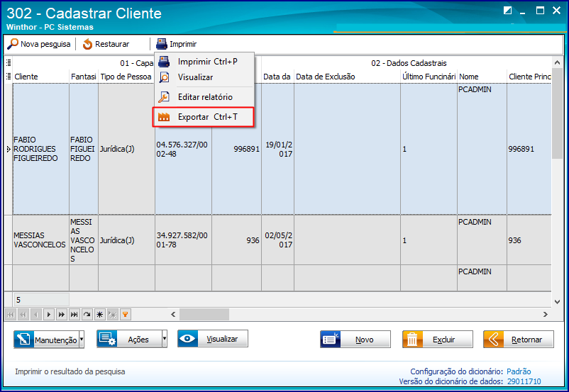This screenshot has width=569, height=392.
Task: Click the record count field showing 5
Action: [41, 300]
